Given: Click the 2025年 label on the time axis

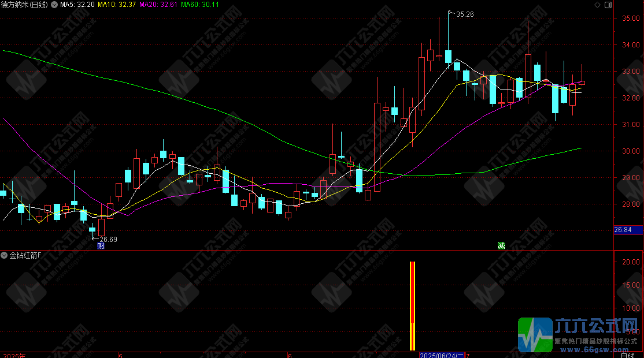Looking at the screenshot, I should (x=14, y=355).
